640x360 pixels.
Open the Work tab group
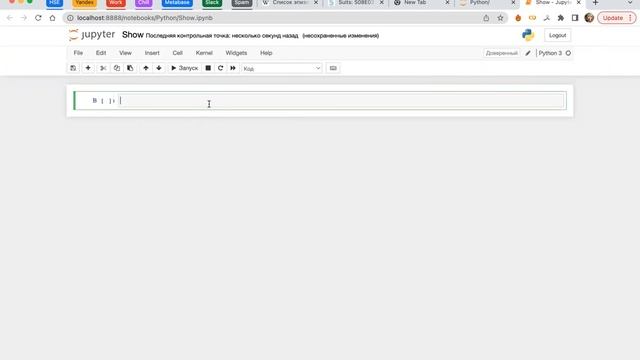116,3
